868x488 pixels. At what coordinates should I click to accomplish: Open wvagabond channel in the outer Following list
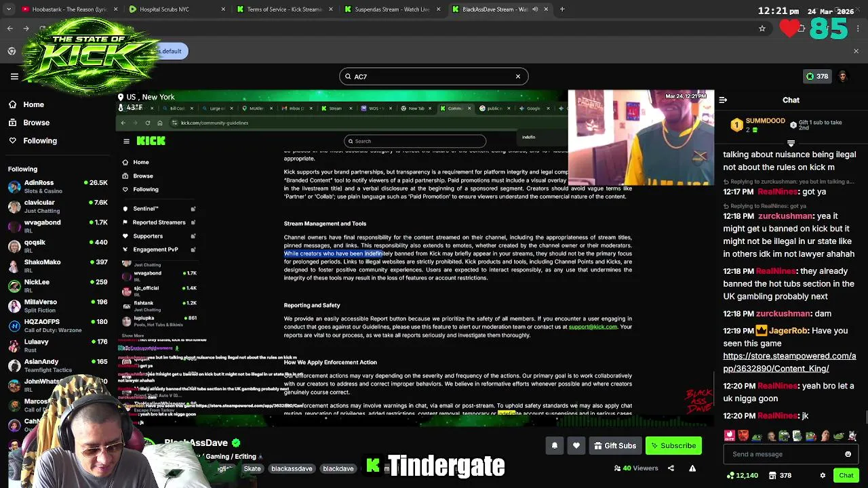58,226
